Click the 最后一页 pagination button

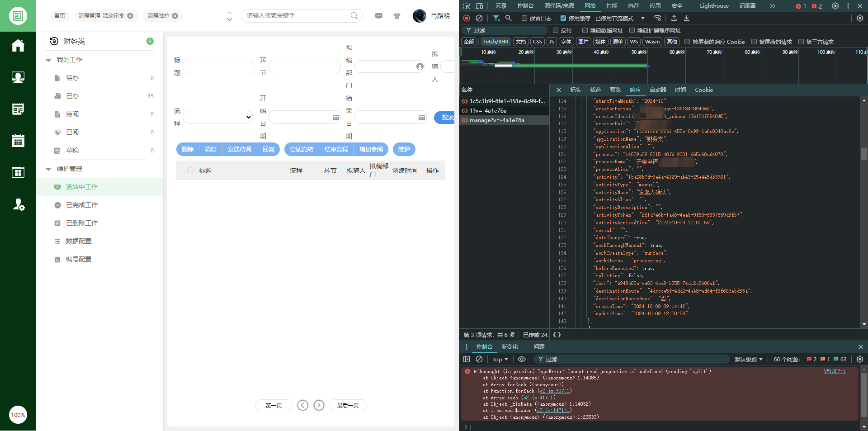pyautogui.click(x=348, y=405)
